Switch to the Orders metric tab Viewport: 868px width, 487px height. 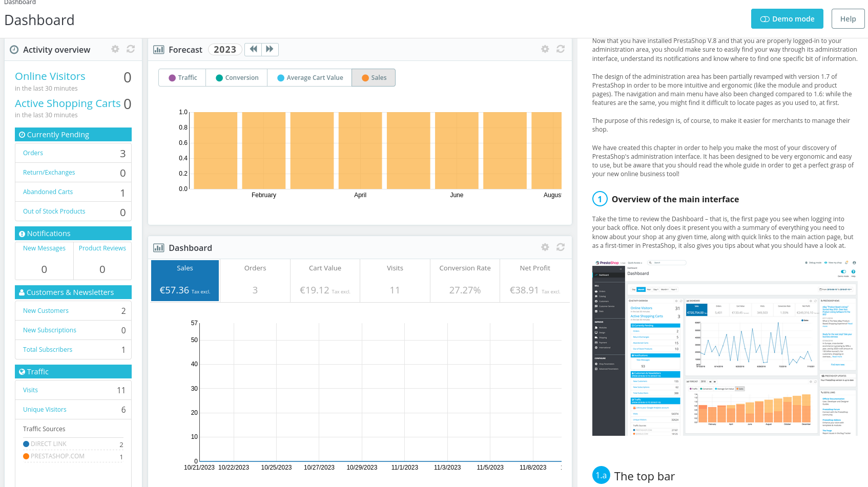255,280
